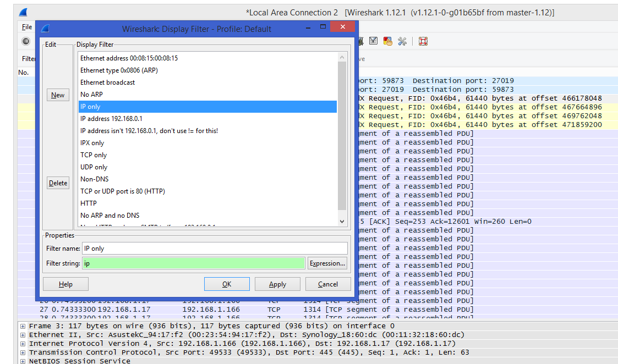The image size is (618, 364).
Task: Select the 'TCP only' filter
Action: coord(207,155)
